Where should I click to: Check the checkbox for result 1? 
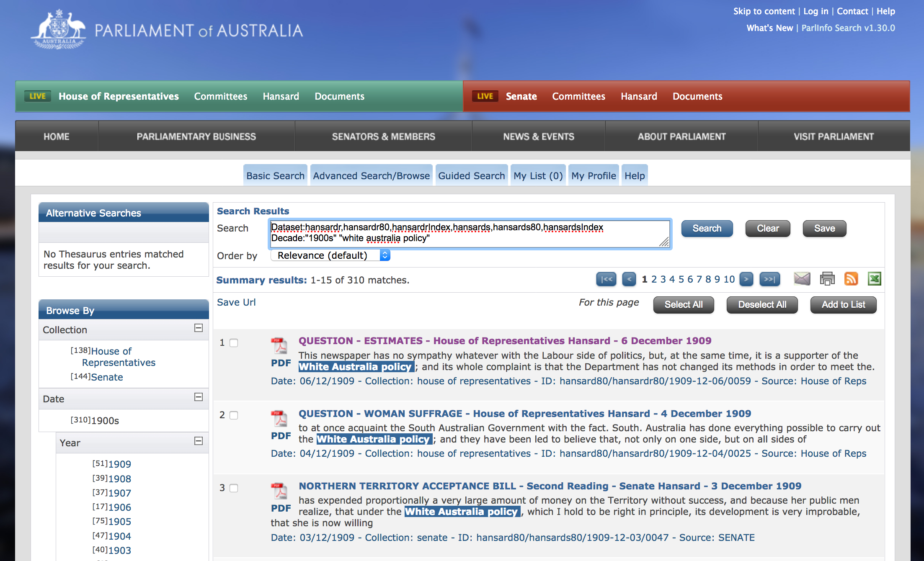coord(234,343)
